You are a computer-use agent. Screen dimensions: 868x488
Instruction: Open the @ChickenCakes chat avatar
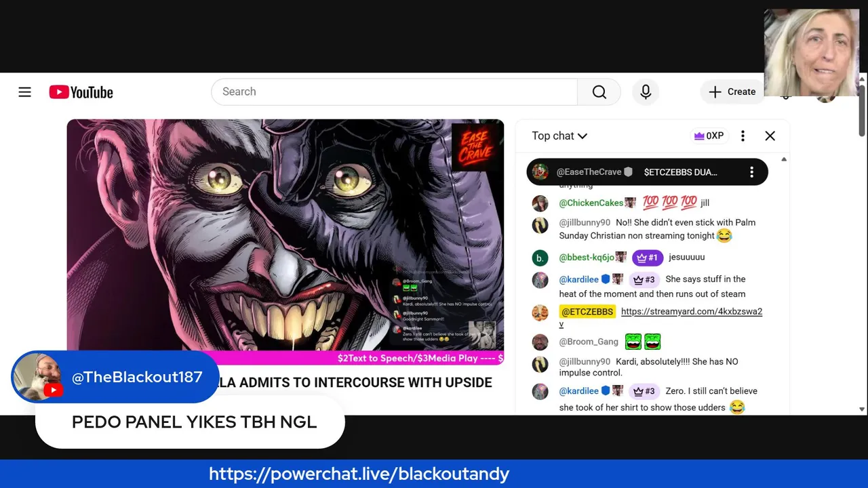(x=540, y=203)
